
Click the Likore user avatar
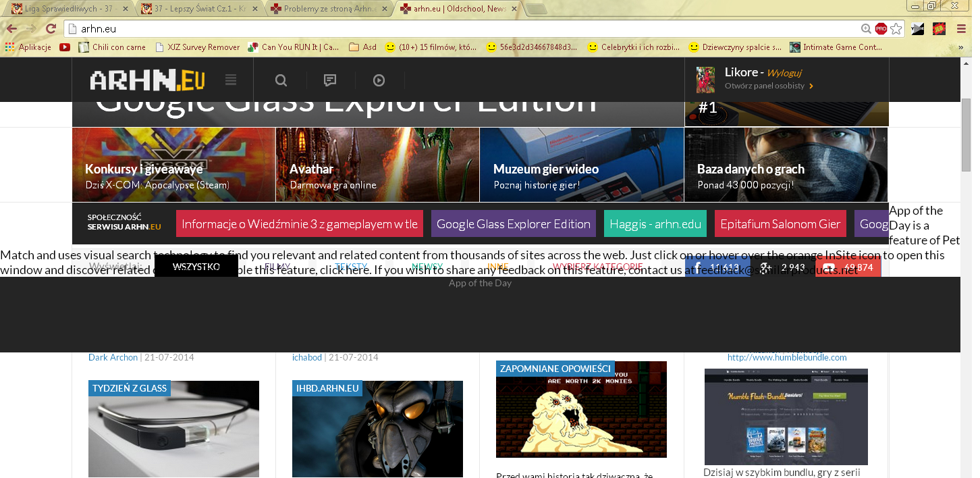pos(705,80)
